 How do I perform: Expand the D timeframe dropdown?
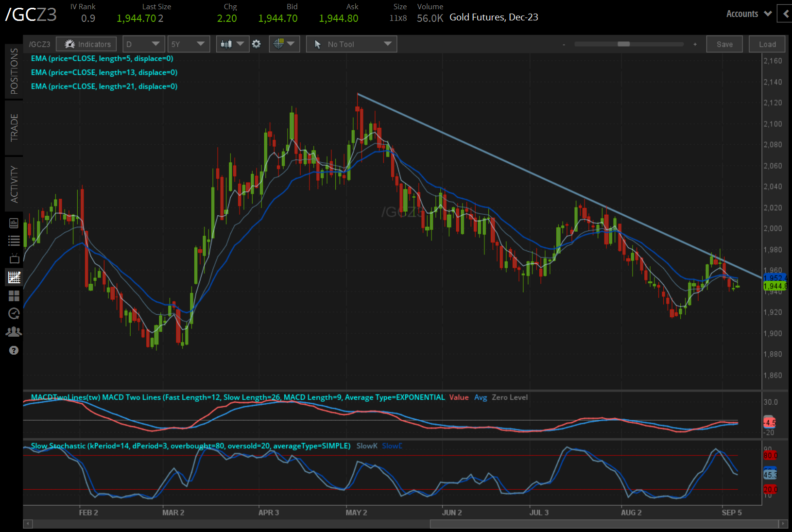[143, 44]
